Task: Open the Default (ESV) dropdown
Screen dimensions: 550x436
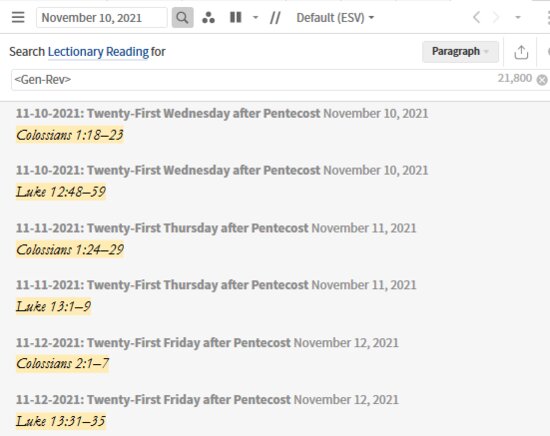Action: pyautogui.click(x=335, y=18)
